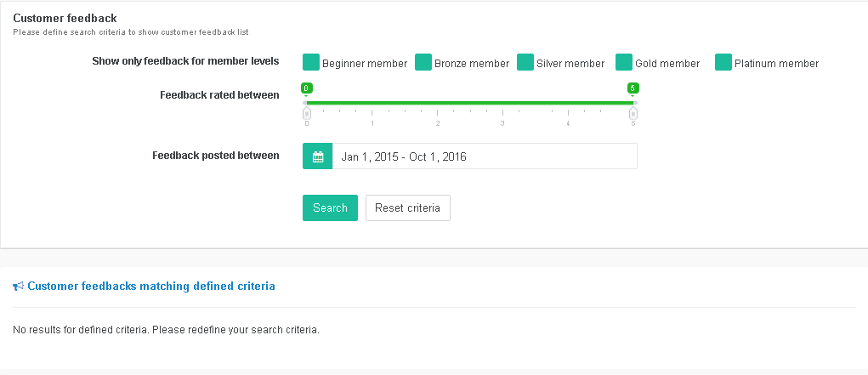Click the Search button

coord(330,207)
